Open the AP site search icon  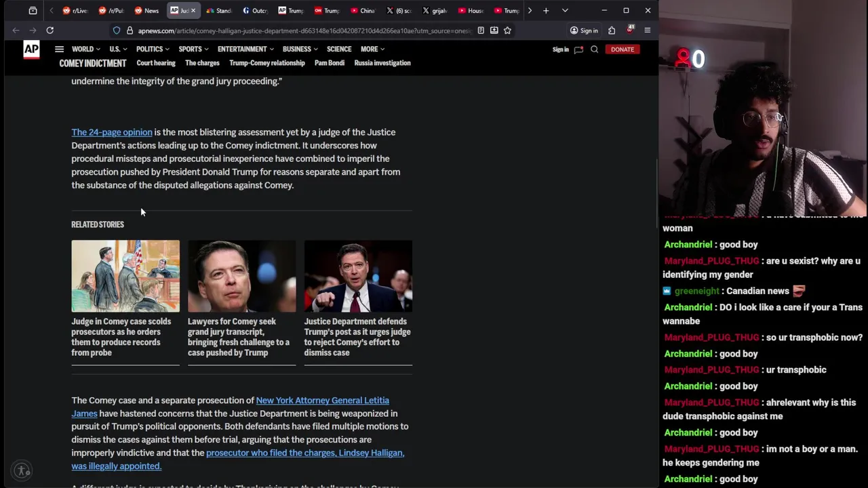594,49
